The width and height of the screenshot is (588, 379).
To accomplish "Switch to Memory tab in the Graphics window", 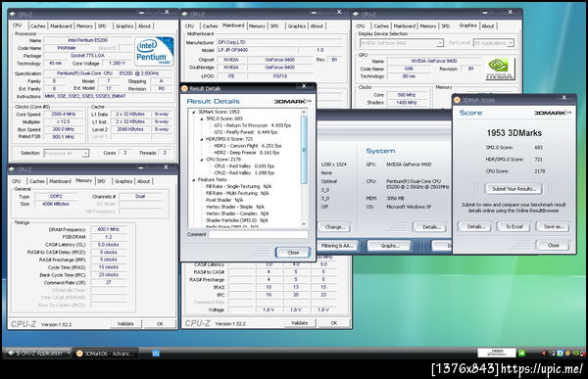I will tap(428, 25).
